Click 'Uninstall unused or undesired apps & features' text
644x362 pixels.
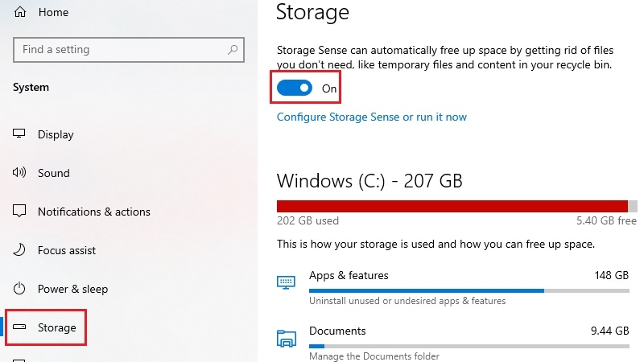pos(407,301)
